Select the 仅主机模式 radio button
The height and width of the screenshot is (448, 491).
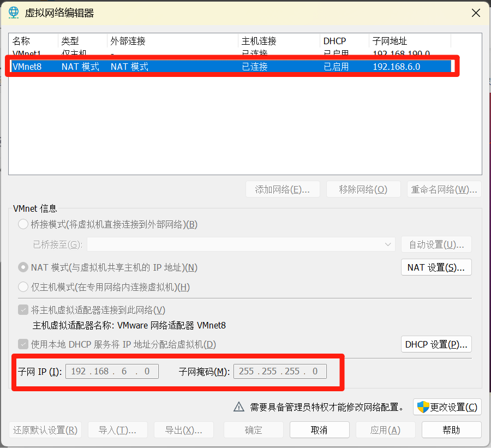coord(23,286)
